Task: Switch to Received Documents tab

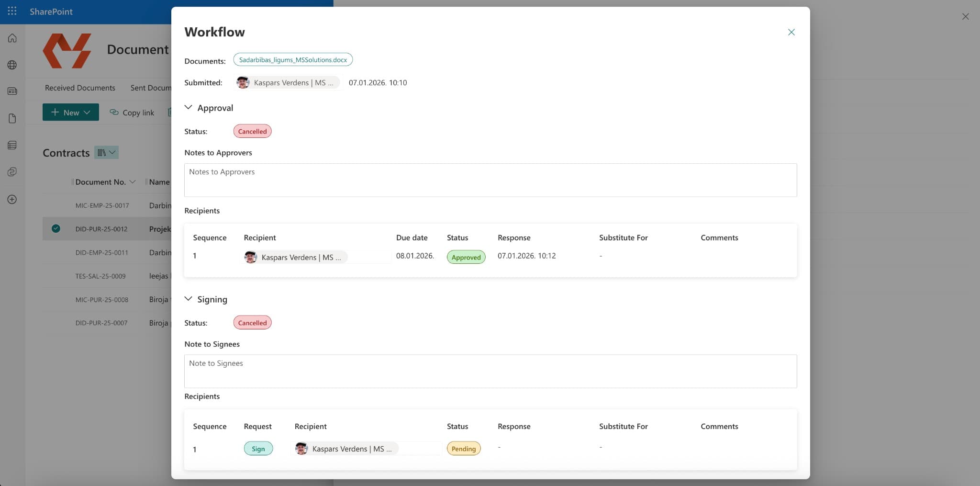Action: coord(80,88)
